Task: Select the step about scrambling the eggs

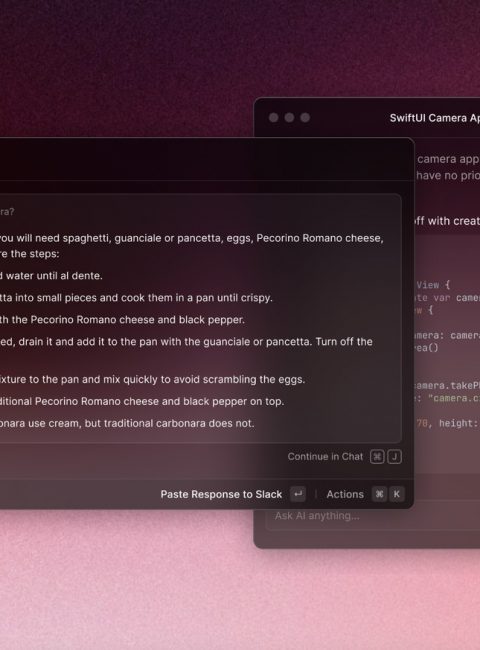Action: point(153,380)
